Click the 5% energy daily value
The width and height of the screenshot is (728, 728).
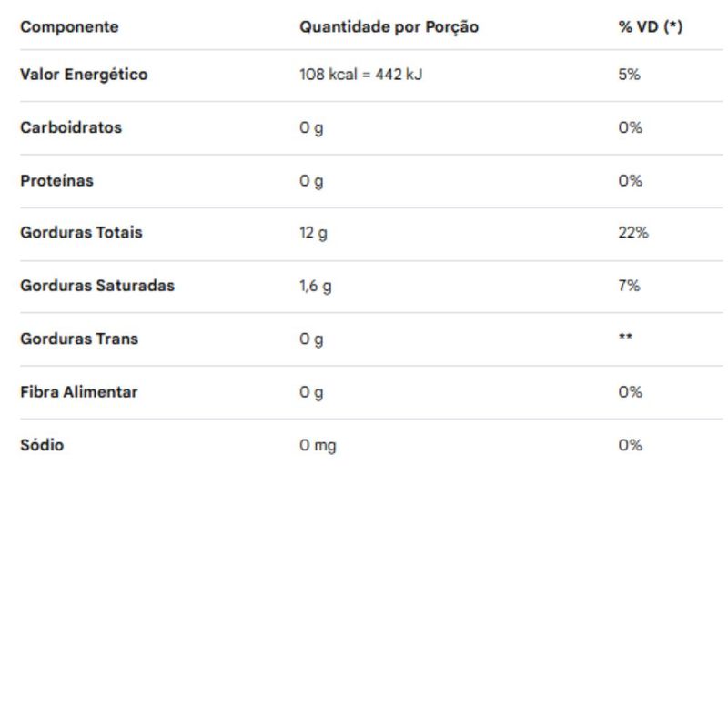[x=629, y=75]
